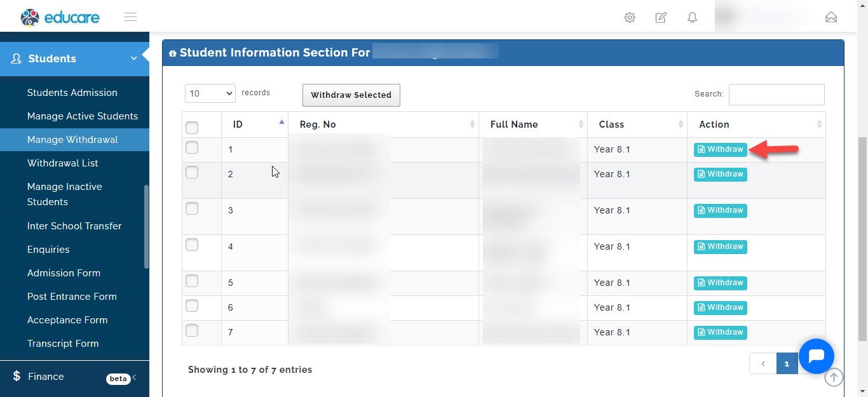Screen dimensions: 868x397
Task: Tick the select-all checkbox in table header
Action: [x=192, y=128]
